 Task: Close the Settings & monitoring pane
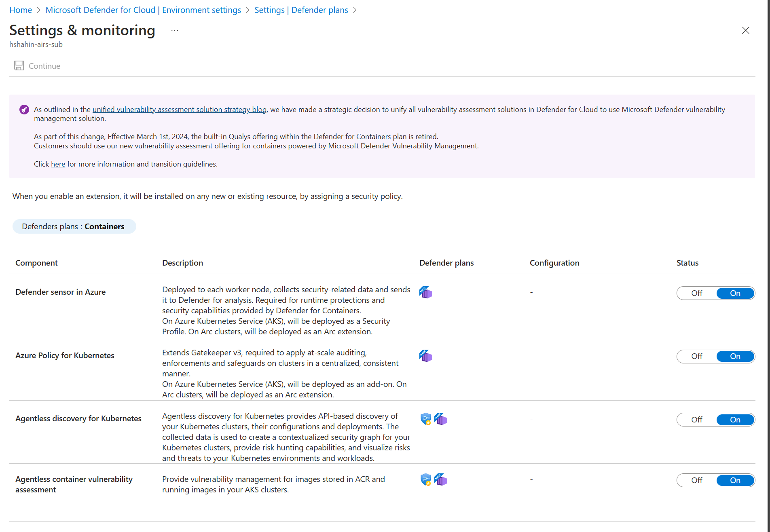[x=745, y=30]
